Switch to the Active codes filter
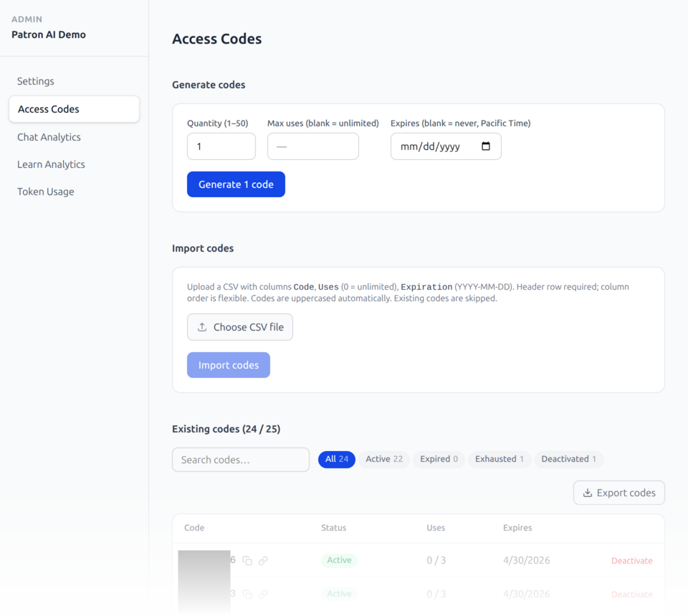This screenshot has width=688, height=616. tap(383, 459)
